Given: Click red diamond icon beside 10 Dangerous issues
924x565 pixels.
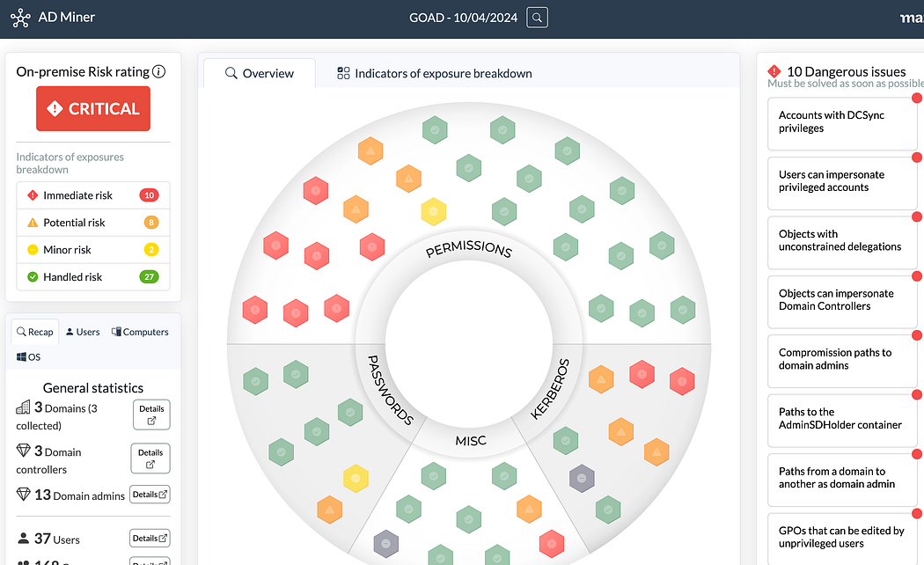Looking at the screenshot, I should click(774, 71).
